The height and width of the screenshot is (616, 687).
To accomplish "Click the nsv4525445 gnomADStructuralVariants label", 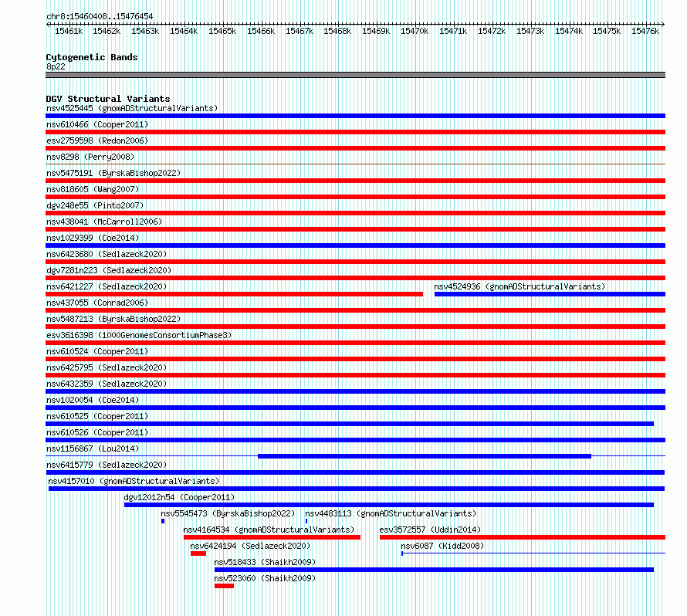I will [132, 108].
